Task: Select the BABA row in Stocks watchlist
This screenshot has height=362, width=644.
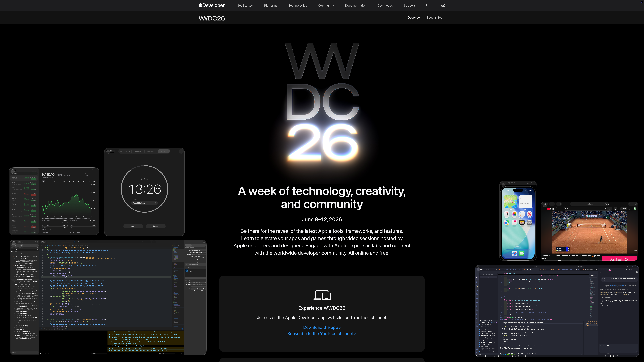Action: [24, 210]
